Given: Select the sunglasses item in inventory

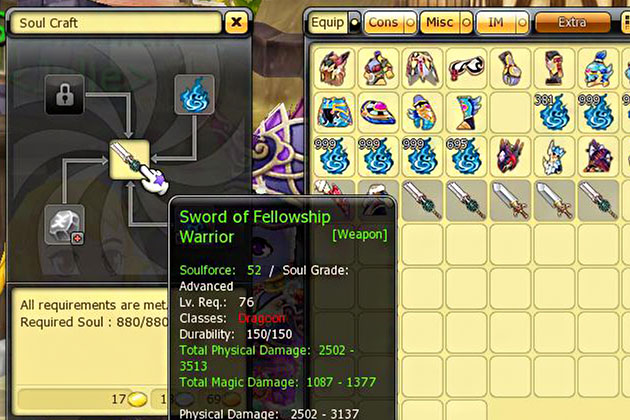Looking at the screenshot, I should [466, 68].
